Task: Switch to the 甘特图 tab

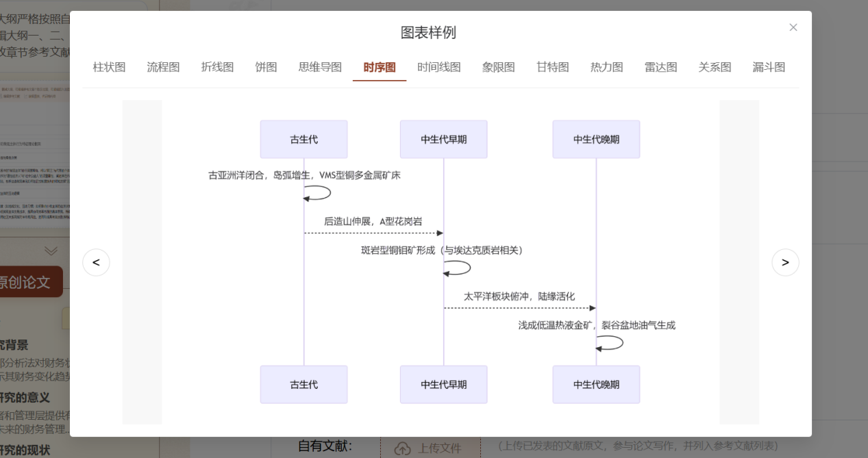Action: (x=553, y=67)
